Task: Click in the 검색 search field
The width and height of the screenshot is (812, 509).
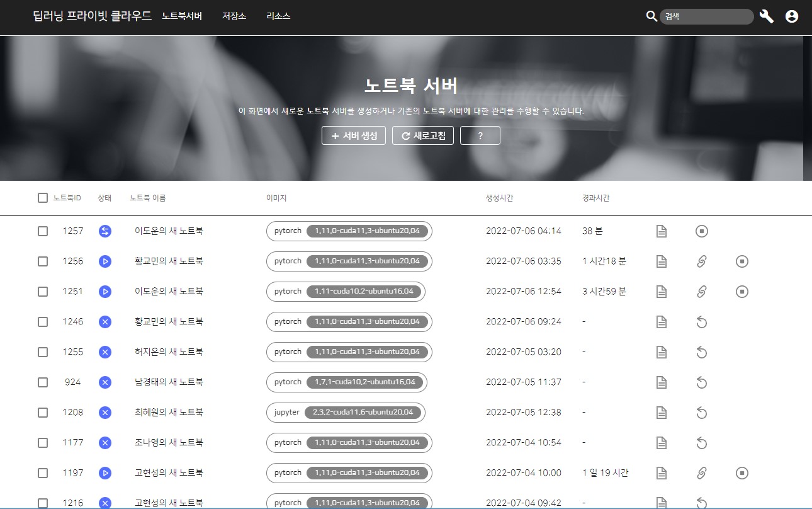Action: click(x=706, y=17)
